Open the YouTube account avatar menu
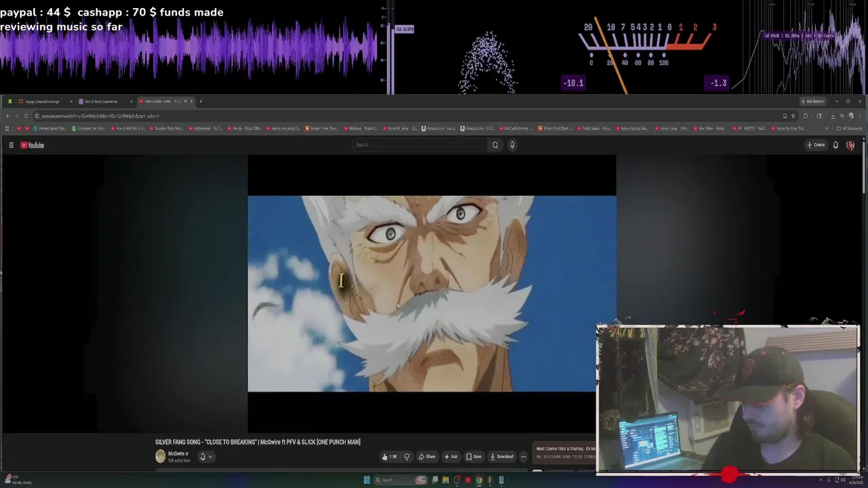 coord(850,145)
